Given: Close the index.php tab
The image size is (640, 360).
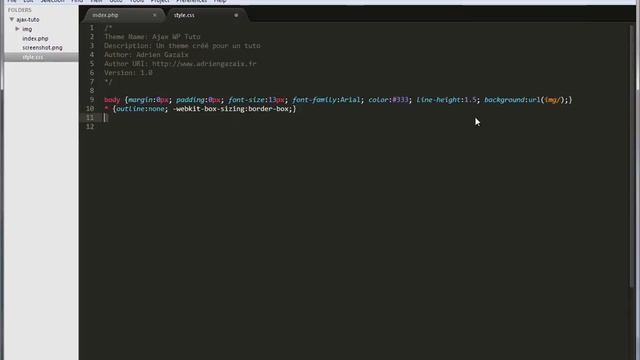Looking at the screenshot, I should (154, 15).
